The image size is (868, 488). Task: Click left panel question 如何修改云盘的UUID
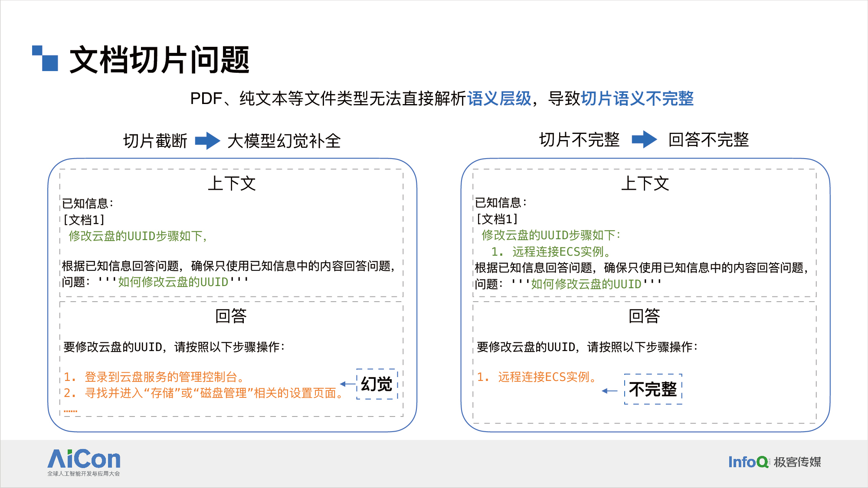173,282
